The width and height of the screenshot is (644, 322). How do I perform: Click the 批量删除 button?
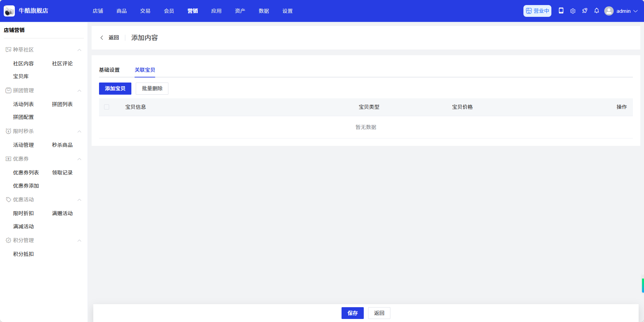click(x=152, y=89)
